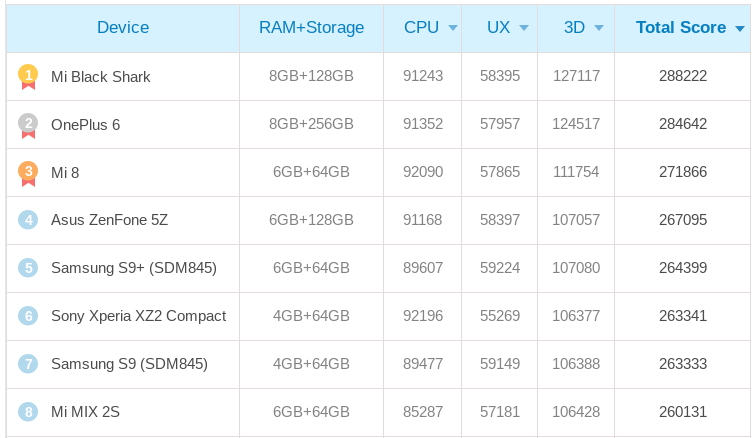The height and width of the screenshot is (438, 756).
Task: Click the gold rank 1 medal badge
Action: [x=28, y=77]
